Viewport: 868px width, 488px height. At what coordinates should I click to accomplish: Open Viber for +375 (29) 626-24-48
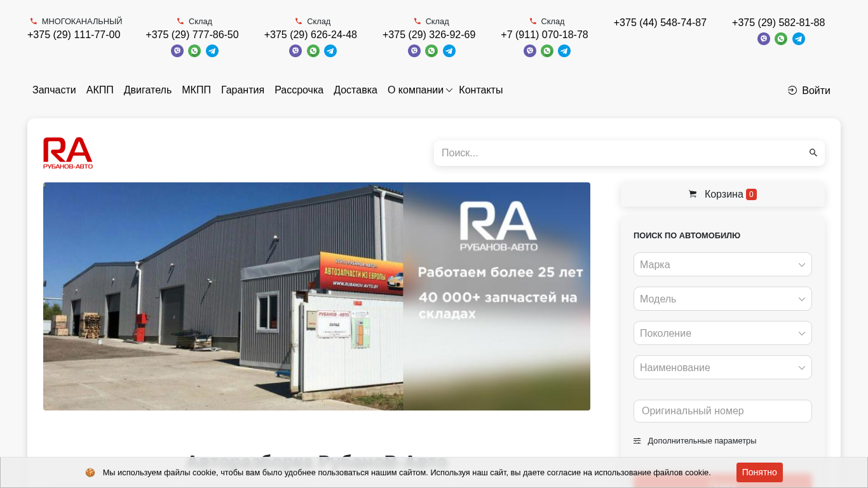pos(295,51)
